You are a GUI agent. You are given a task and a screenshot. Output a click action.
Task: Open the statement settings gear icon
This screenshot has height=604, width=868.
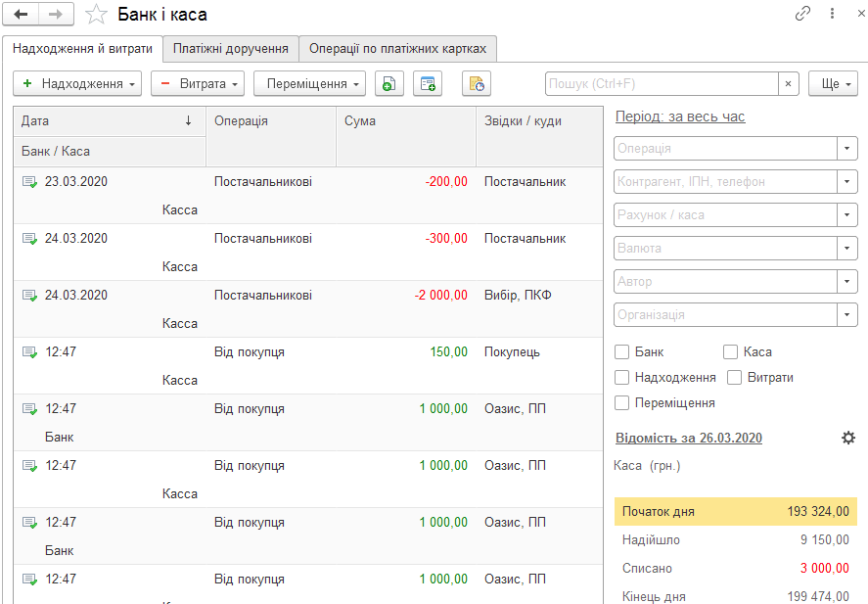point(848,438)
